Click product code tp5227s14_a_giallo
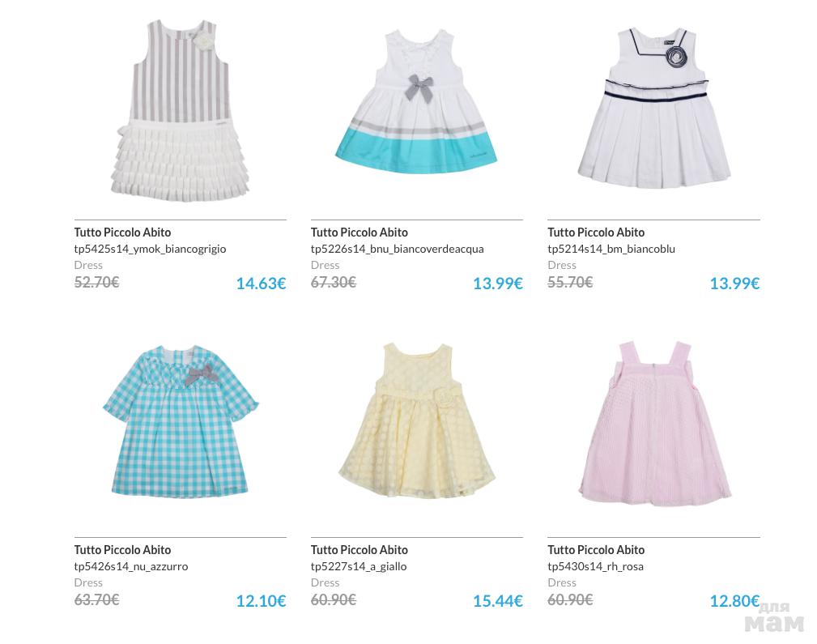Viewport: 817px width, 644px height. (x=359, y=566)
